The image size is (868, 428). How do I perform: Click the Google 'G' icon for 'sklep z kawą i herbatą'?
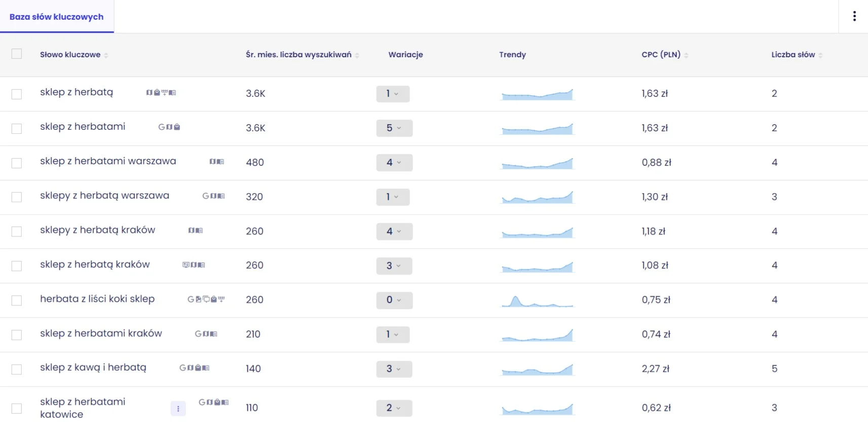coord(183,368)
